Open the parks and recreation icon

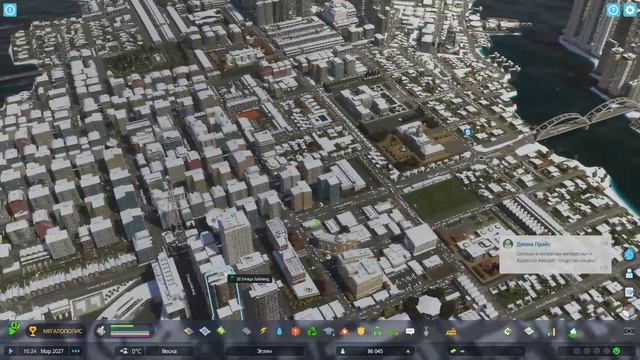pos(393,331)
